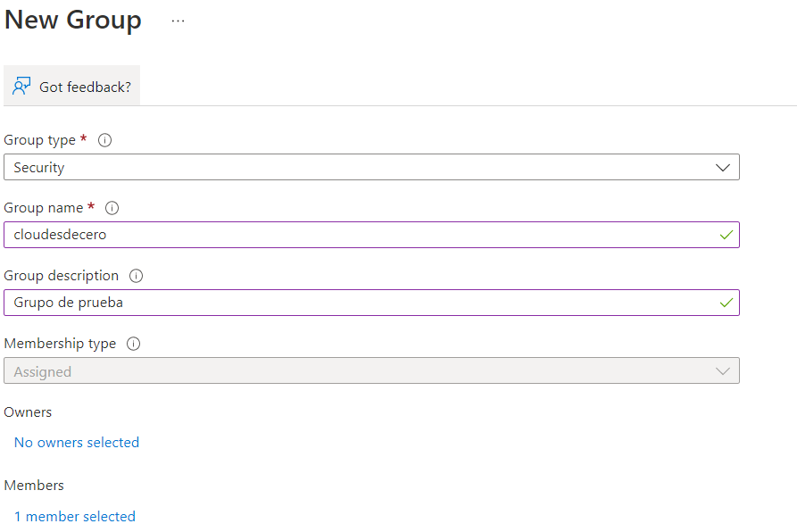Click the Membership type dropdown chevron
The width and height of the screenshot is (797, 532).
[723, 371]
